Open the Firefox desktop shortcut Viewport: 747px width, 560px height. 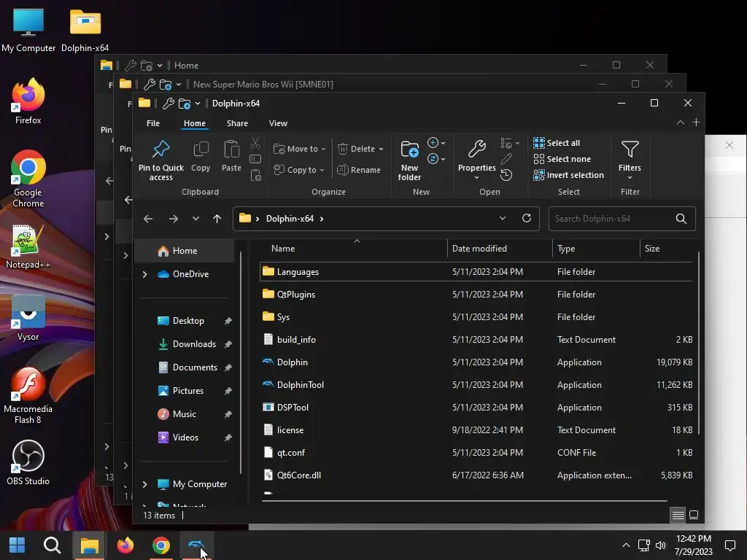[28, 101]
